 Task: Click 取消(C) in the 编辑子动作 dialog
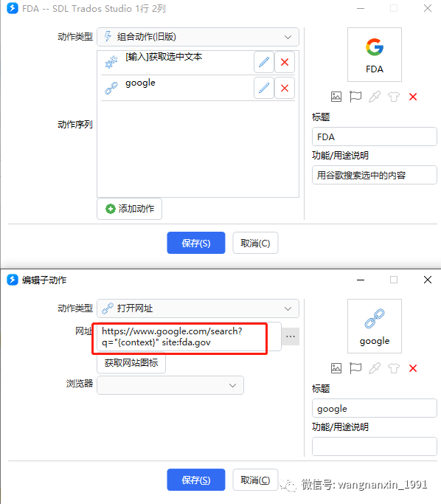point(255,480)
